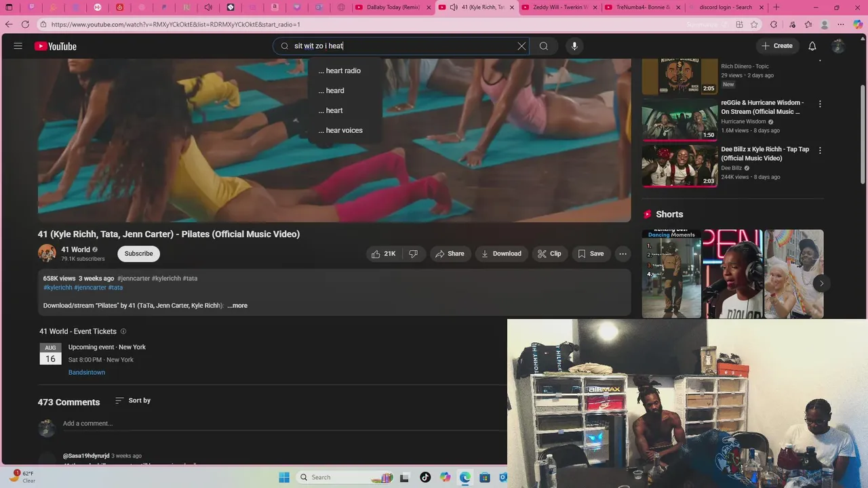Bookmark page with star icon
The image size is (868, 488).
pos(754,24)
